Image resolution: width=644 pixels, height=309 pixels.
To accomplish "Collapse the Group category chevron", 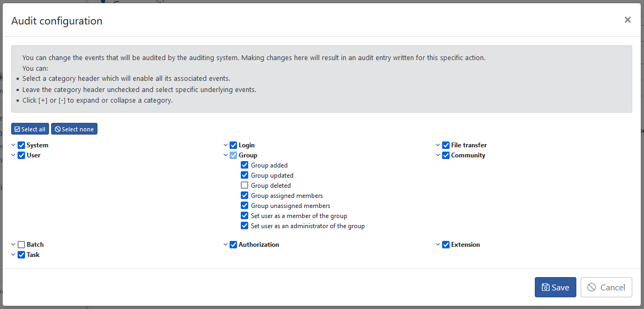I will pos(226,155).
